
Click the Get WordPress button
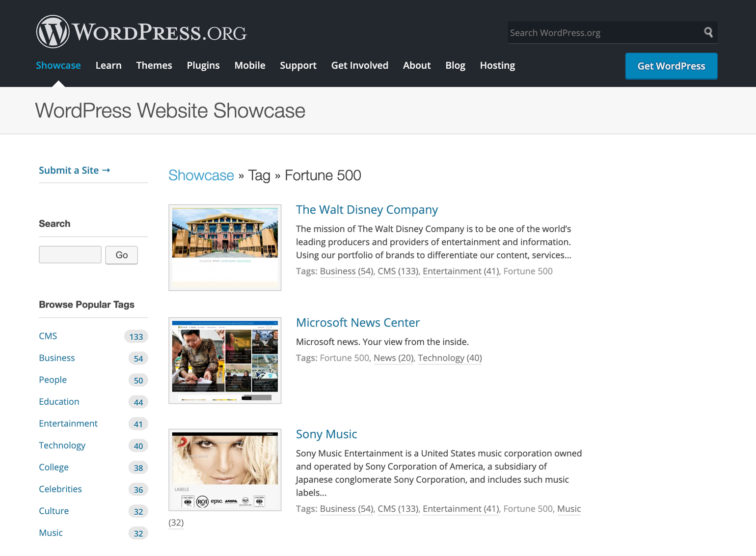[671, 66]
